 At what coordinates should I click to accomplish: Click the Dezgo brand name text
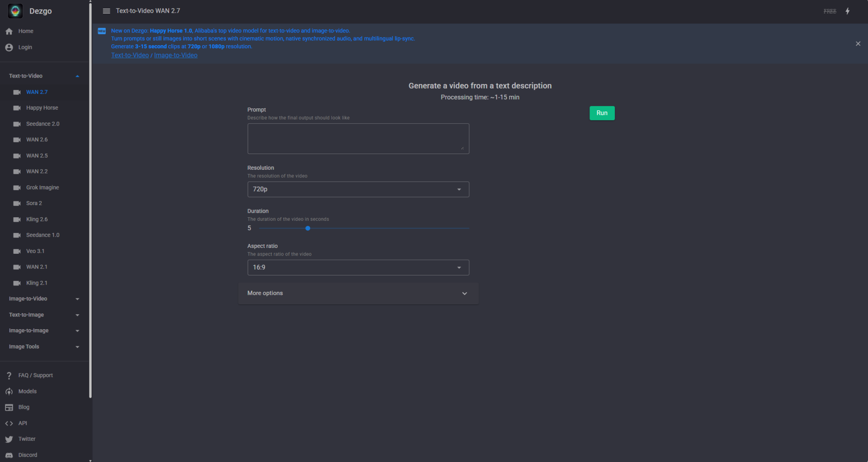(41, 11)
